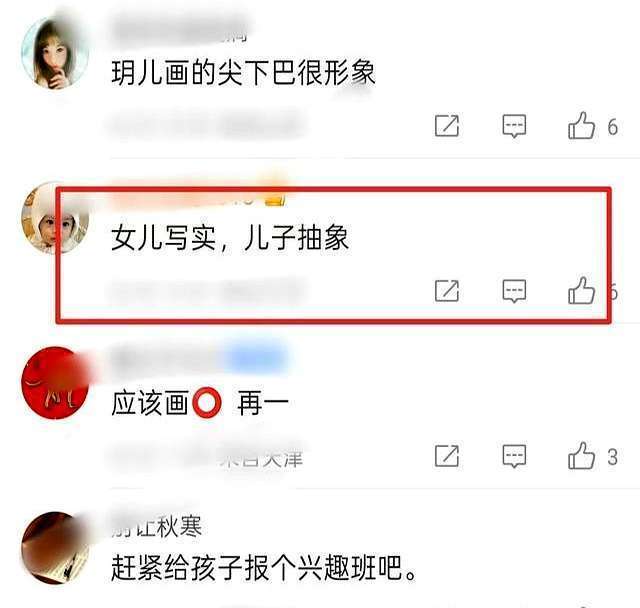Open comment text 赶紧给孩子报个兴趣班吧
The height and width of the screenshot is (608, 640).
pyautogui.click(x=264, y=568)
